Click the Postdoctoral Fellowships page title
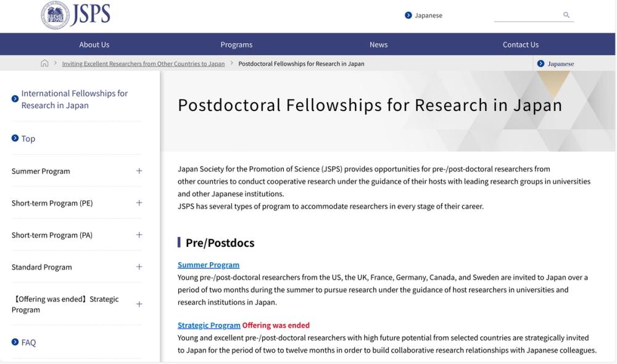 (370, 105)
